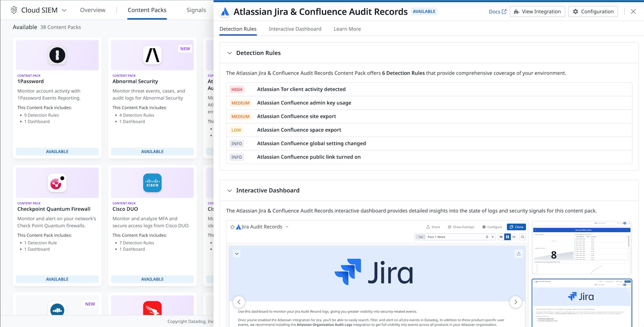The width and height of the screenshot is (644, 327).
Task: Select the Detection Rules panel tab
Action: click(x=238, y=29)
